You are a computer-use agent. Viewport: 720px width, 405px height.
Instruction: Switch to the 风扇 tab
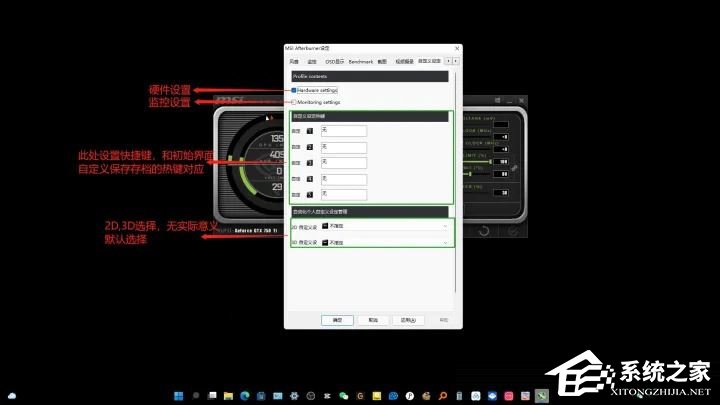[294, 62]
